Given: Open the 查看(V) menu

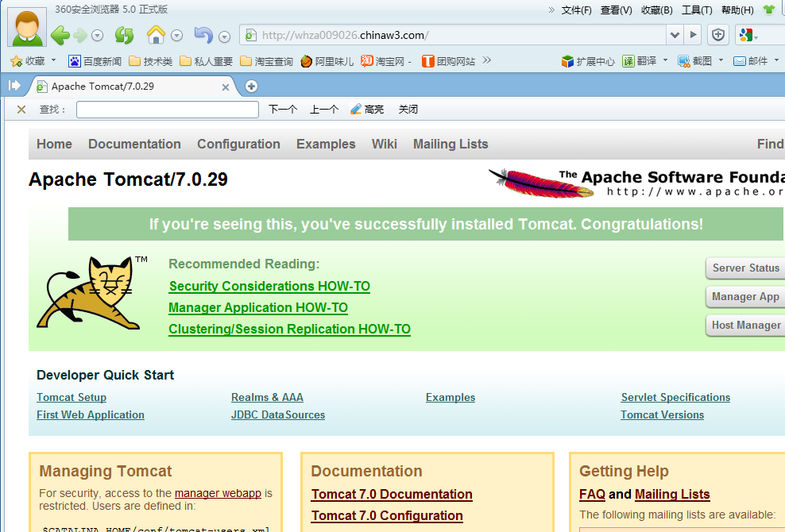Looking at the screenshot, I should click(617, 10).
